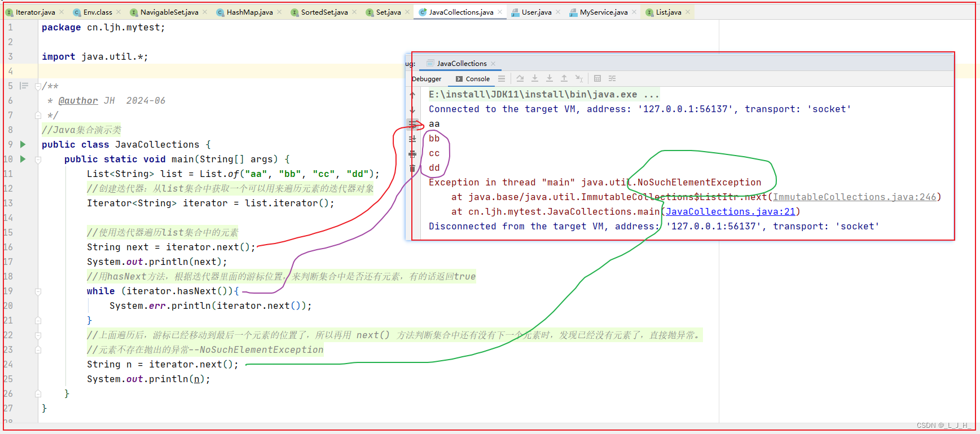The width and height of the screenshot is (980, 434).
Task: Toggle soft-wrap in the console
Action: (412, 124)
